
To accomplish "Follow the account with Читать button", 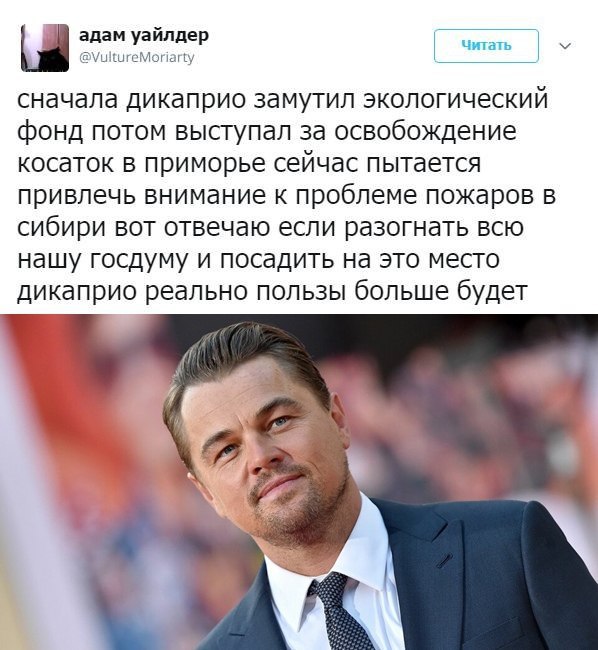I will (486, 46).
